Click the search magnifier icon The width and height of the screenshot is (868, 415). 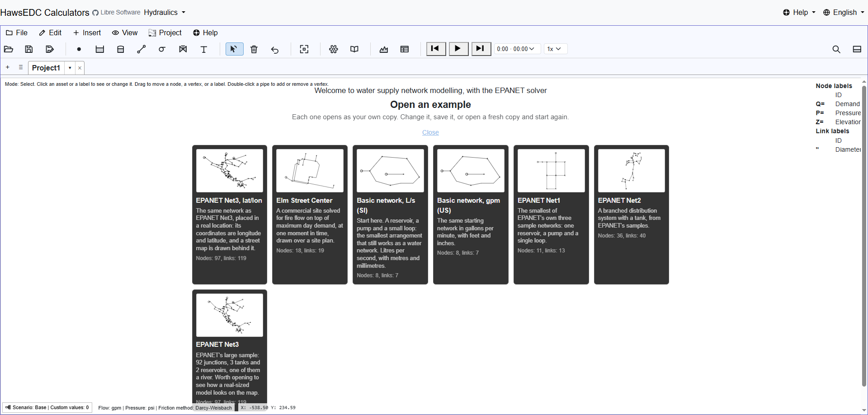coord(836,49)
